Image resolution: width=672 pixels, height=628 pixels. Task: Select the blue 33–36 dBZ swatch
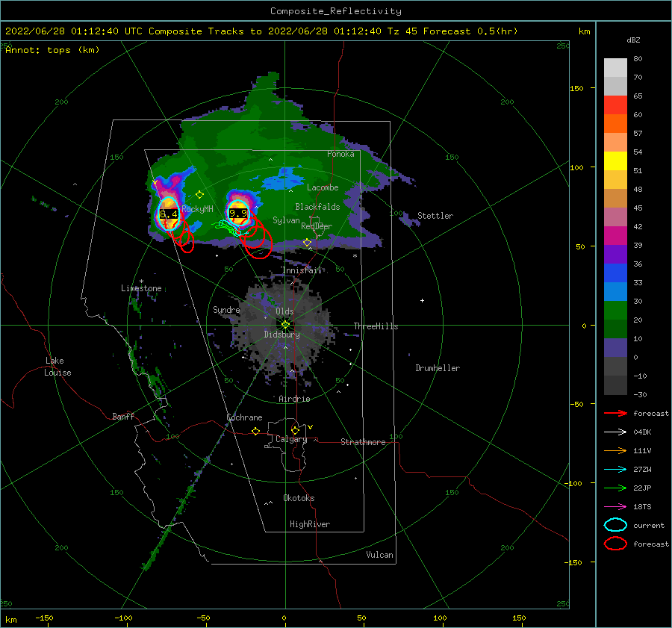615,273
